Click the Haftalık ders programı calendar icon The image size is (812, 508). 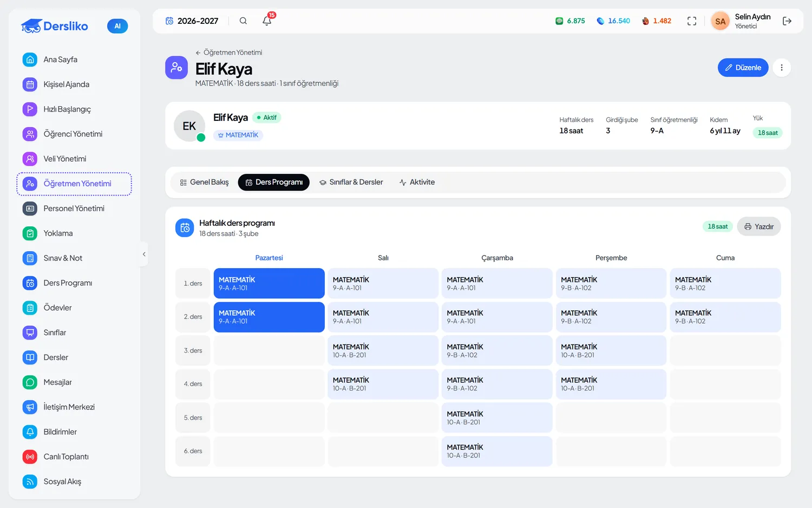point(185,228)
